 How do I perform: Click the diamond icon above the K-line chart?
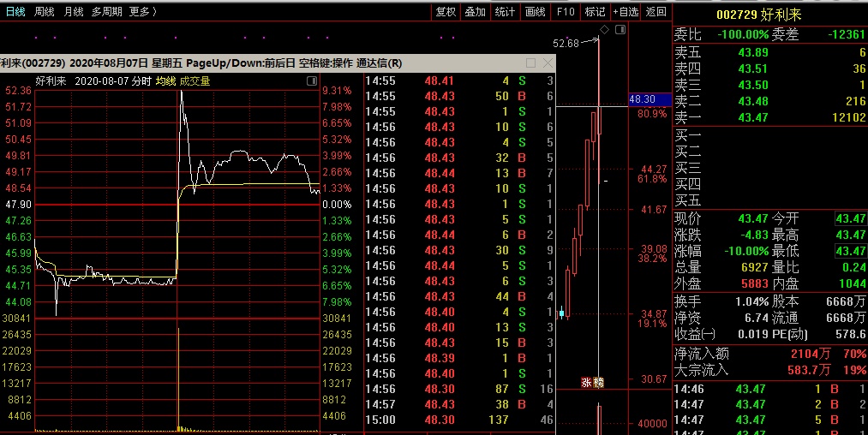pyautogui.click(x=604, y=30)
